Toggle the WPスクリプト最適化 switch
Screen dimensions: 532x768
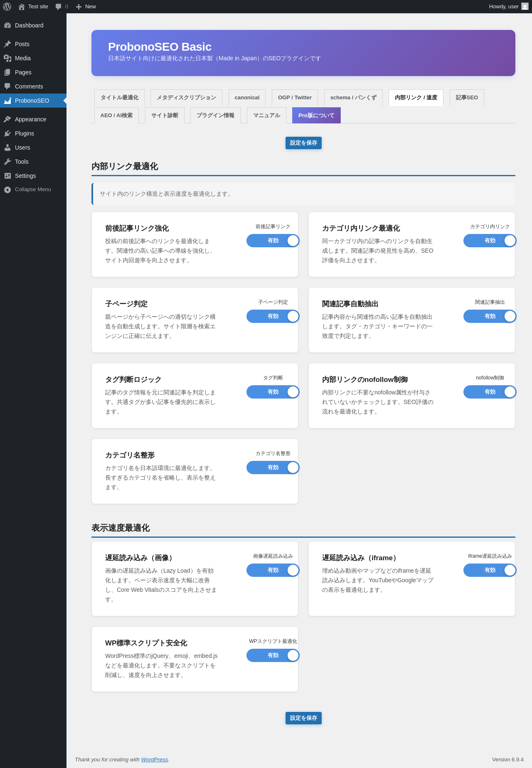coord(273,655)
